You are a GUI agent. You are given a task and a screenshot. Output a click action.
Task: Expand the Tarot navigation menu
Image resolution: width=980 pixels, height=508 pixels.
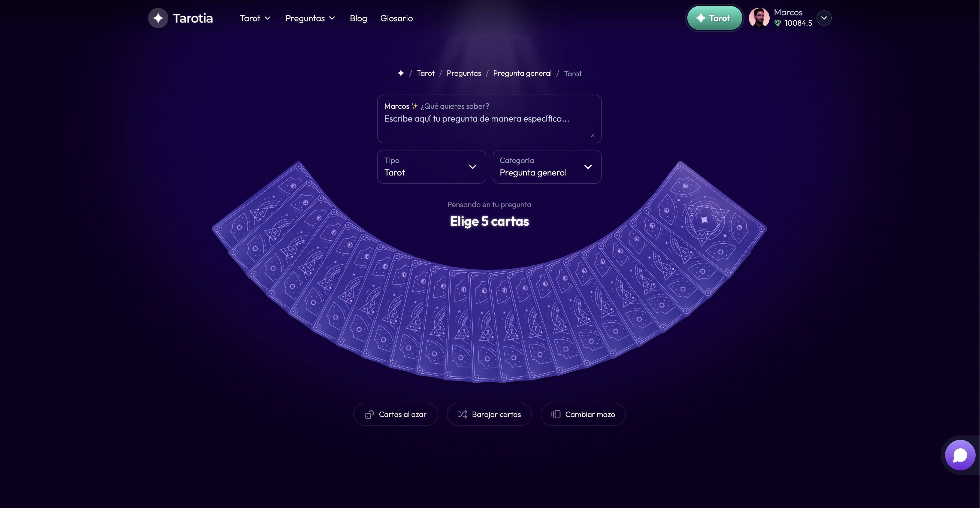255,18
